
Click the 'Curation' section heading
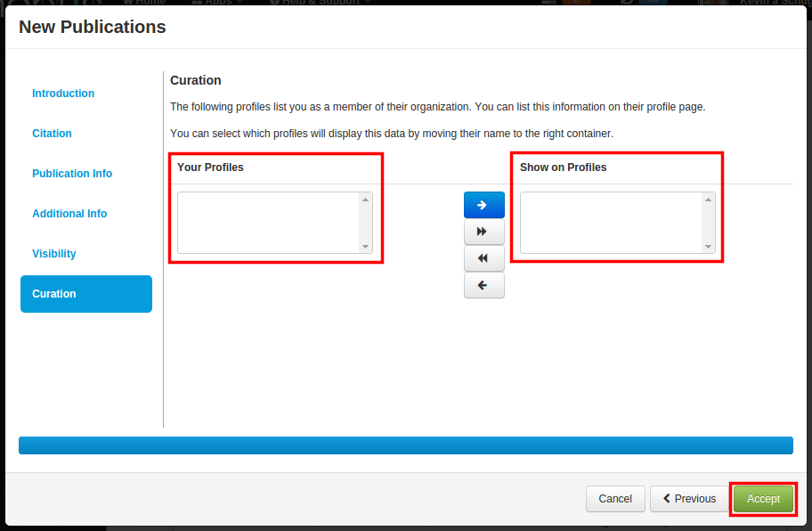click(196, 80)
